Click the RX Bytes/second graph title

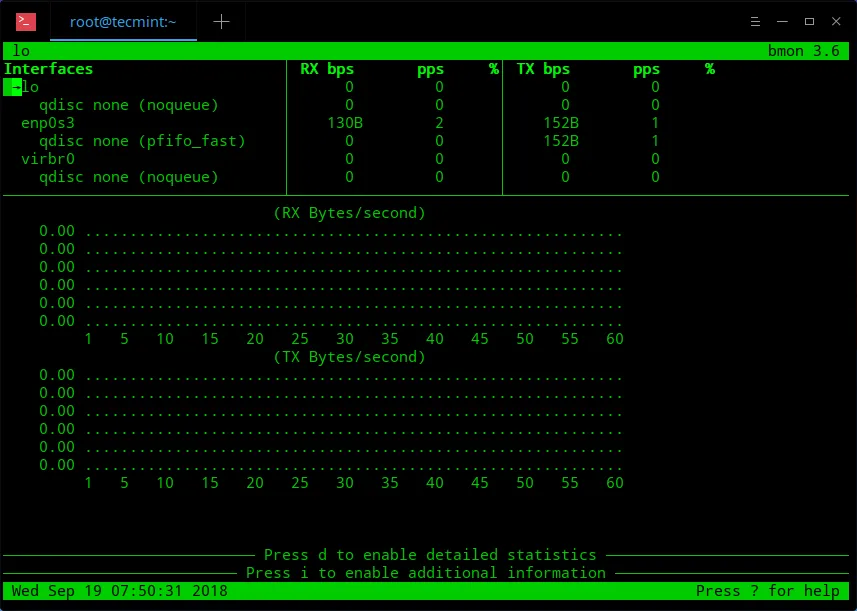(x=349, y=213)
